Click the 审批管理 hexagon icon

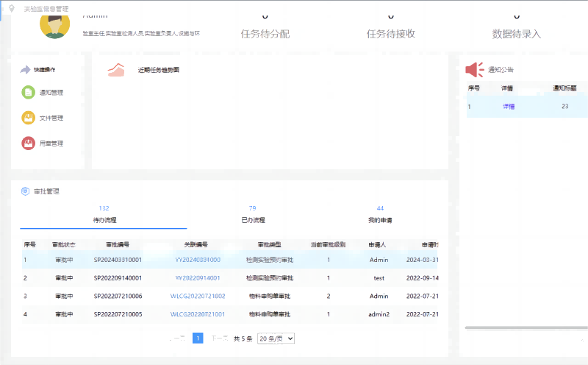[x=25, y=191]
